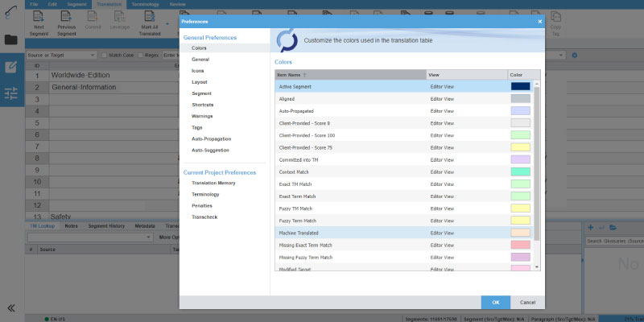The width and height of the screenshot is (644, 322).
Task: Select the Auto-Propagated row
Action: pyautogui.click(x=404, y=111)
